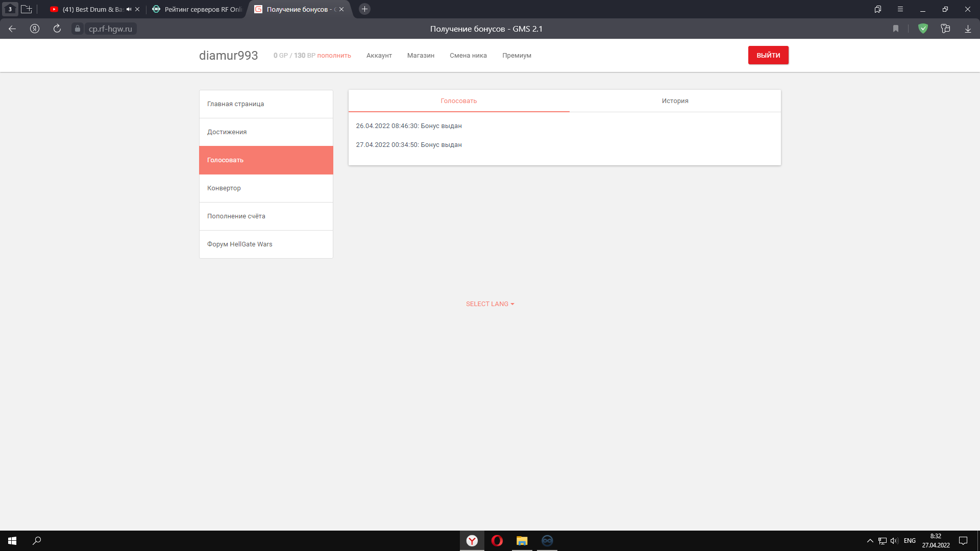This screenshot has height=551, width=980.
Task: Click the browser back arrow
Action: [12, 29]
